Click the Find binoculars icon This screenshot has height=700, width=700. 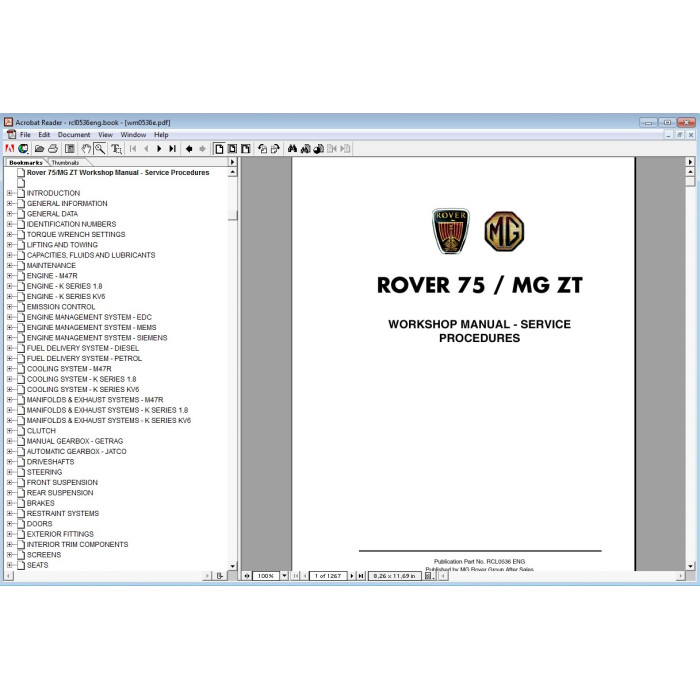pyautogui.click(x=292, y=149)
